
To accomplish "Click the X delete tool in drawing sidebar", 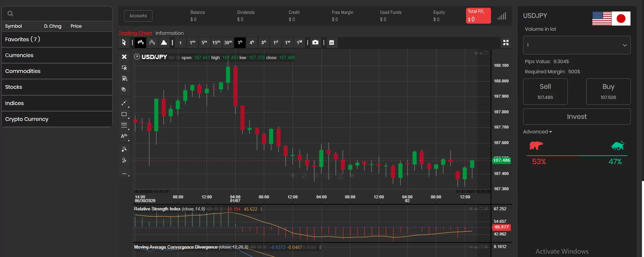I will pos(124,57).
